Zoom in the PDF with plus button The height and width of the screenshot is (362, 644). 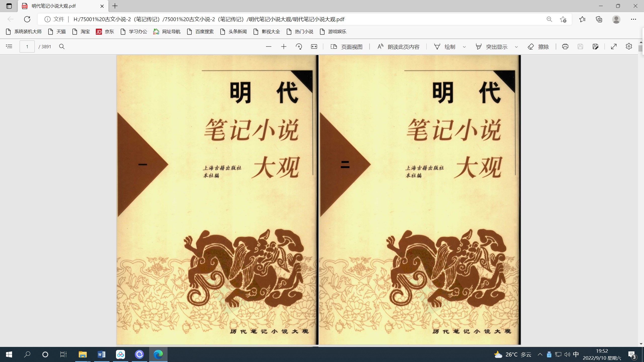pyautogui.click(x=284, y=47)
